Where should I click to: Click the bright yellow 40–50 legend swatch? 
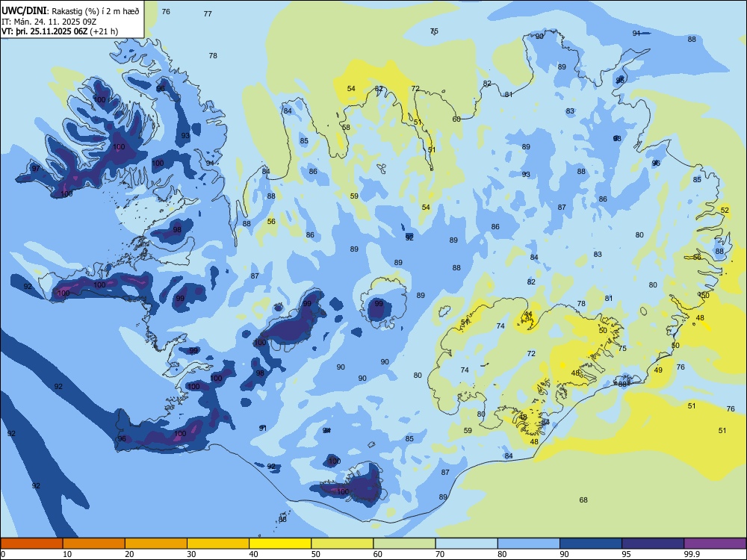click(x=280, y=544)
